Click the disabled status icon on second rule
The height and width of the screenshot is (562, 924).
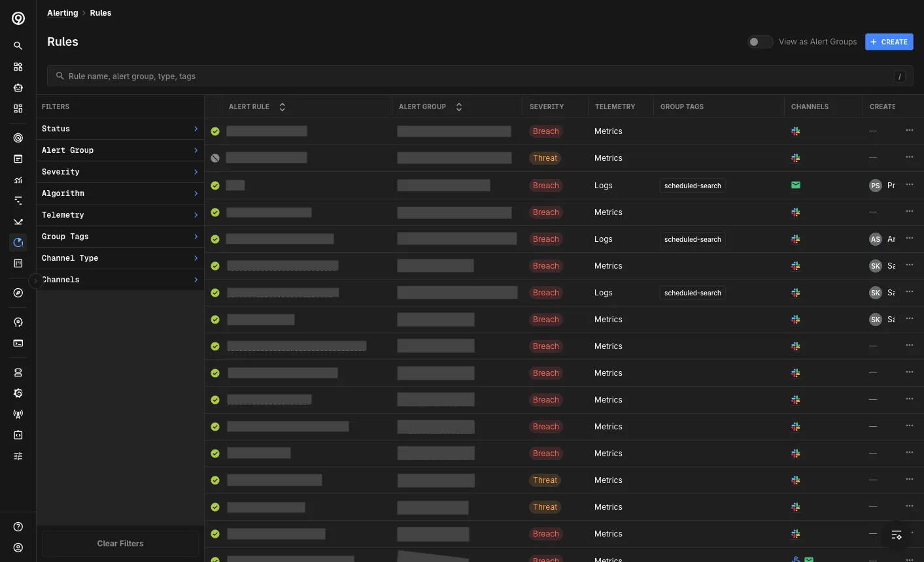pos(215,158)
